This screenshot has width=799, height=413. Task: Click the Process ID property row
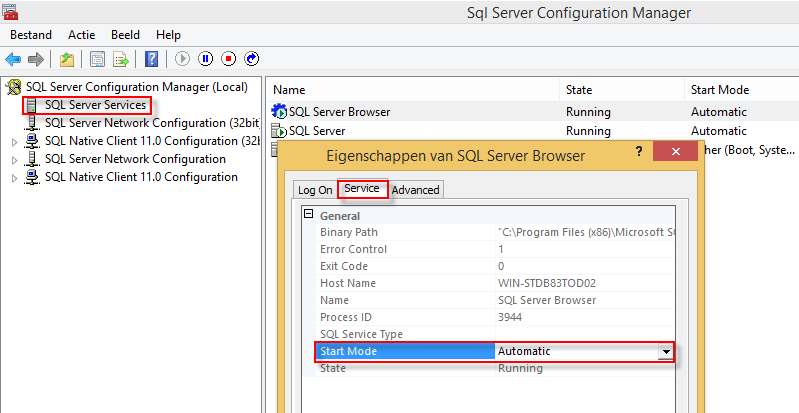coord(495,317)
